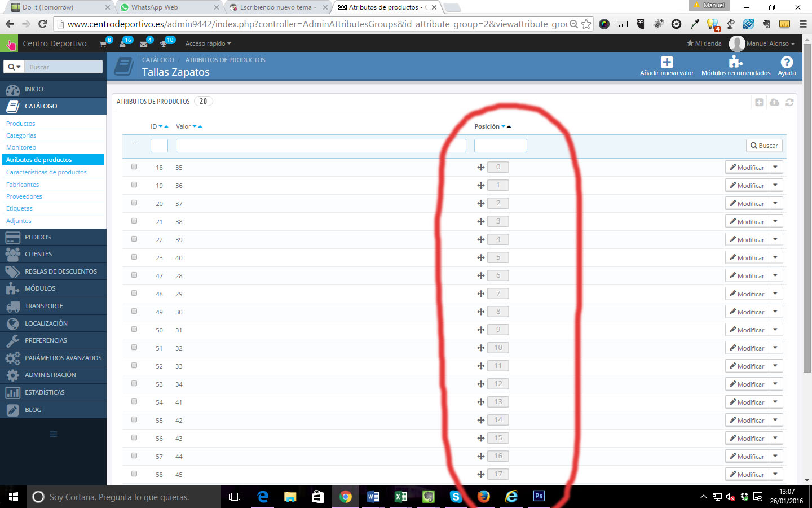The width and height of the screenshot is (812, 508).
Task: Open Productos in the Catálogo submenu
Action: click(20, 124)
